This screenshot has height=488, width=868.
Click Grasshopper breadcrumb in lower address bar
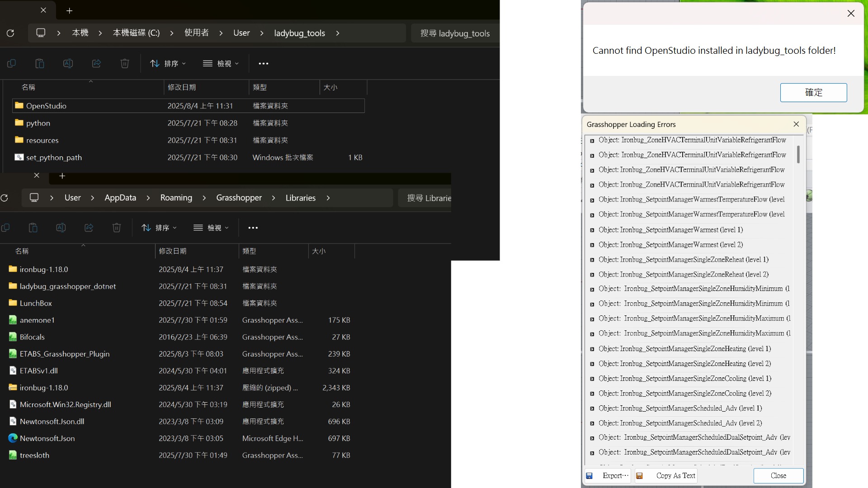pos(239,198)
